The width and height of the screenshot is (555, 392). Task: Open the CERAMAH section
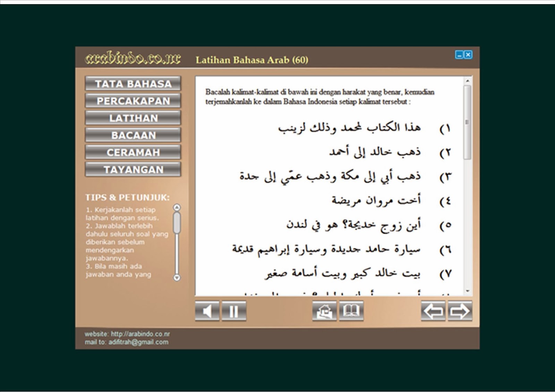[x=133, y=152]
